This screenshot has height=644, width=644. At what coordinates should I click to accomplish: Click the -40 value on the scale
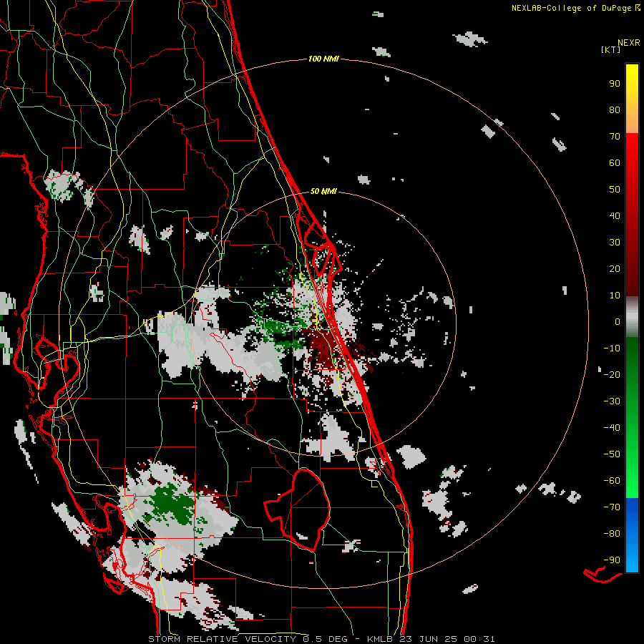click(612, 428)
